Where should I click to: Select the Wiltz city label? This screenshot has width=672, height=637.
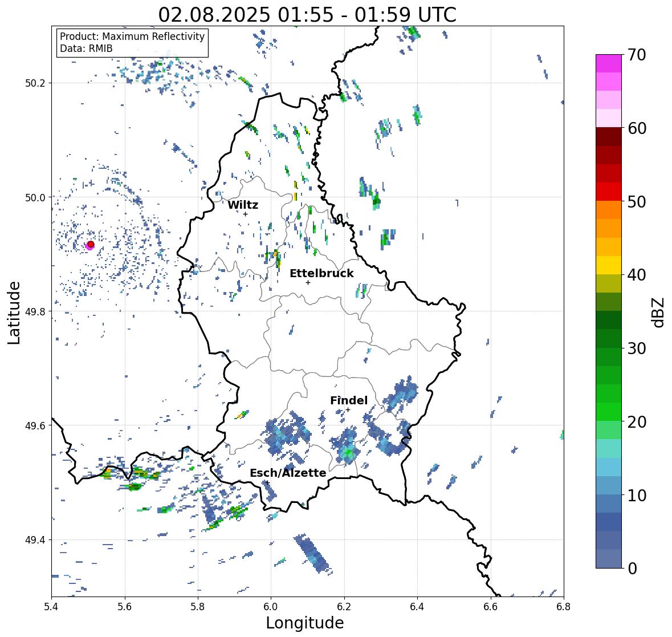pos(243,205)
